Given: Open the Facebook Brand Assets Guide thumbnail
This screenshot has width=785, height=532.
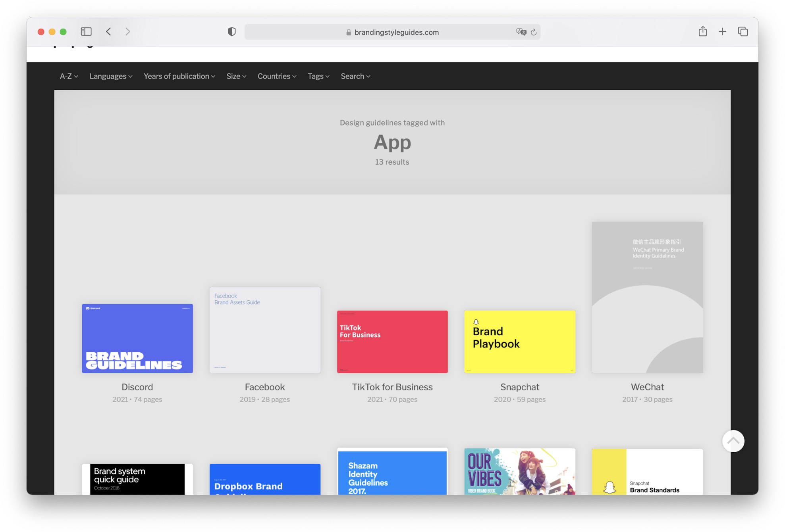Looking at the screenshot, I should pyautogui.click(x=265, y=330).
